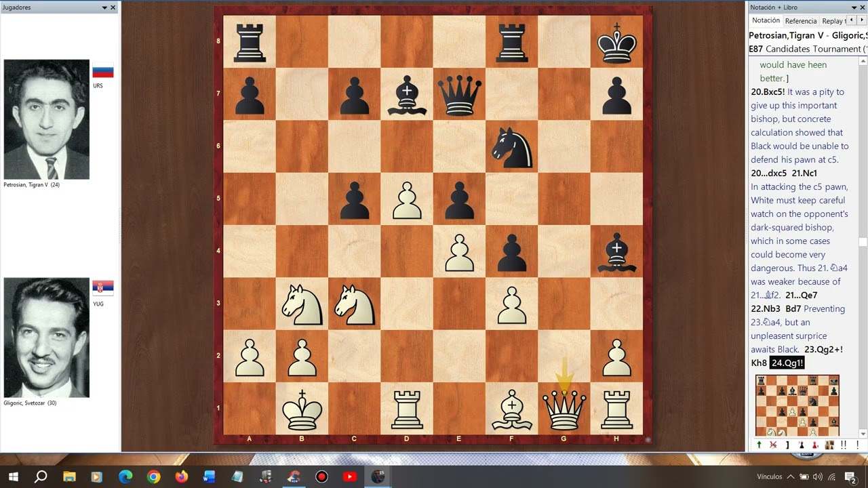The width and height of the screenshot is (868, 488).
Task: Apply the single exclamation '!' annotation
Action: 857,445
